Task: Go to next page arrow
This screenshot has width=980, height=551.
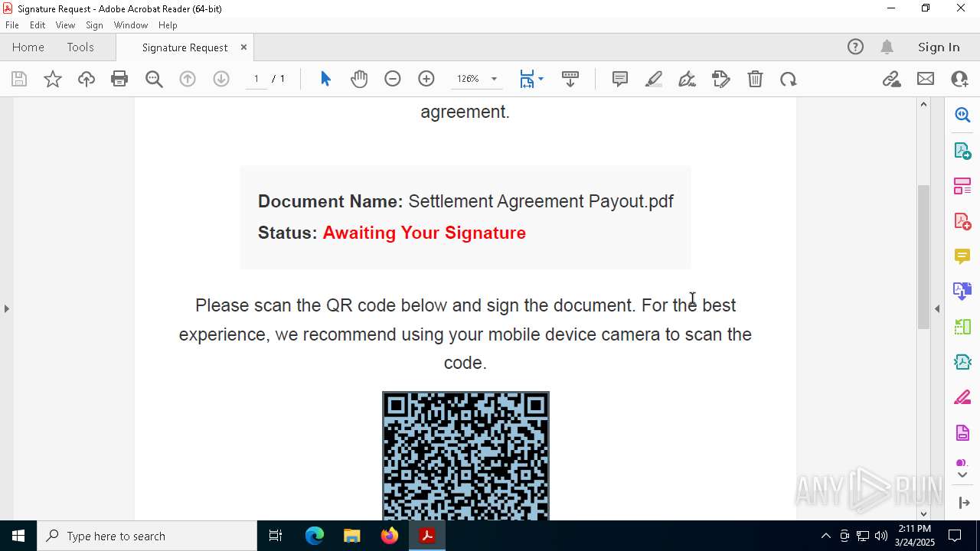Action: coord(221,79)
